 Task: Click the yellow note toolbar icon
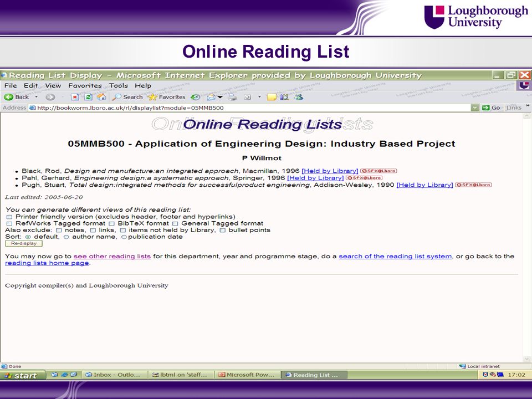[272, 97]
